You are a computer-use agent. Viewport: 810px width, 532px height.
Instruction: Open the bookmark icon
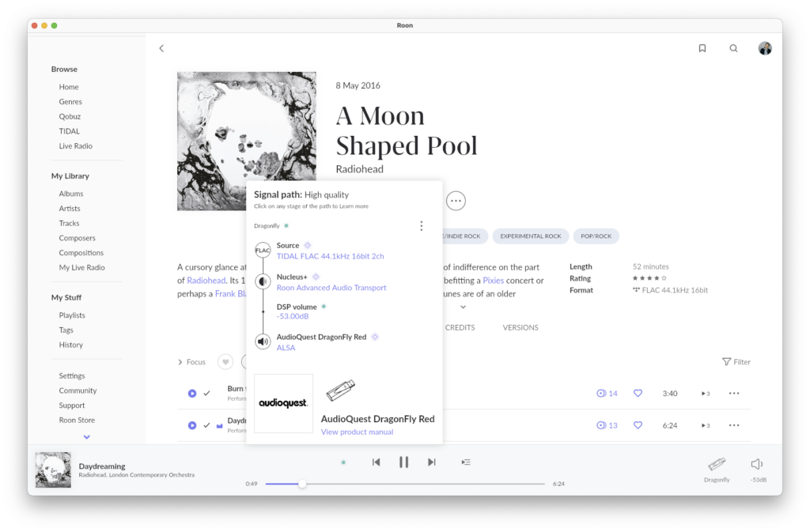click(x=702, y=48)
